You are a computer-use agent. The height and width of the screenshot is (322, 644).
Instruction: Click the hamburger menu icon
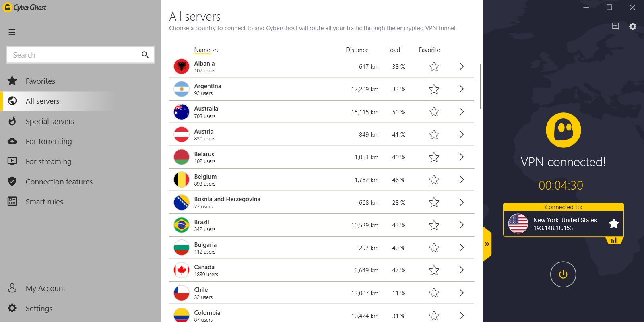coord(12,32)
